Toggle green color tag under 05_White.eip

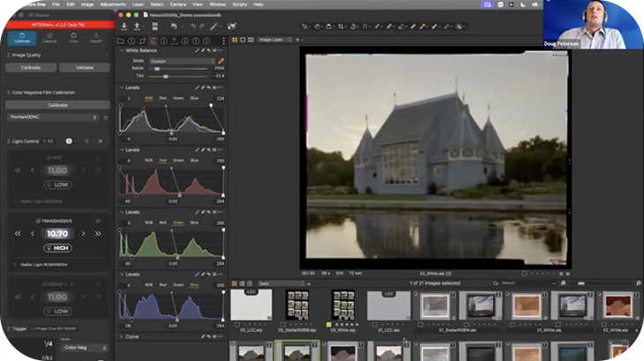point(328,325)
